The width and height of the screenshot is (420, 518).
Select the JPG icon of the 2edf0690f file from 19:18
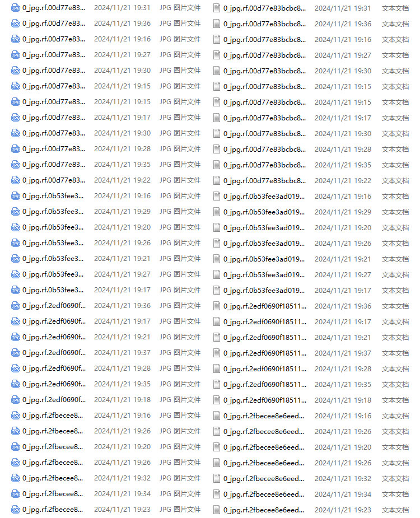pyautogui.click(x=16, y=400)
